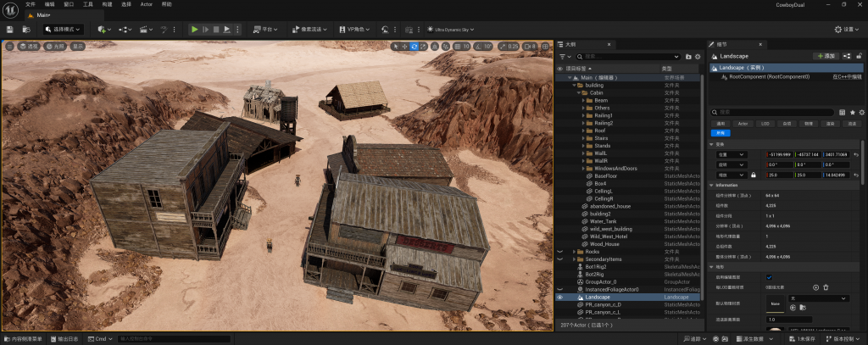Screen dimensions: 868x345
Task: Click the green Add component button
Action: click(824, 55)
